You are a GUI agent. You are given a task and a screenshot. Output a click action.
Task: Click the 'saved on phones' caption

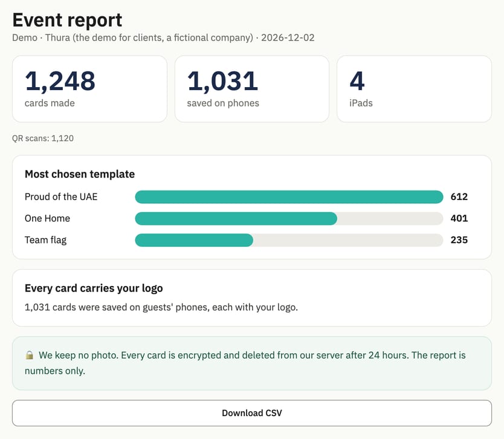223,103
